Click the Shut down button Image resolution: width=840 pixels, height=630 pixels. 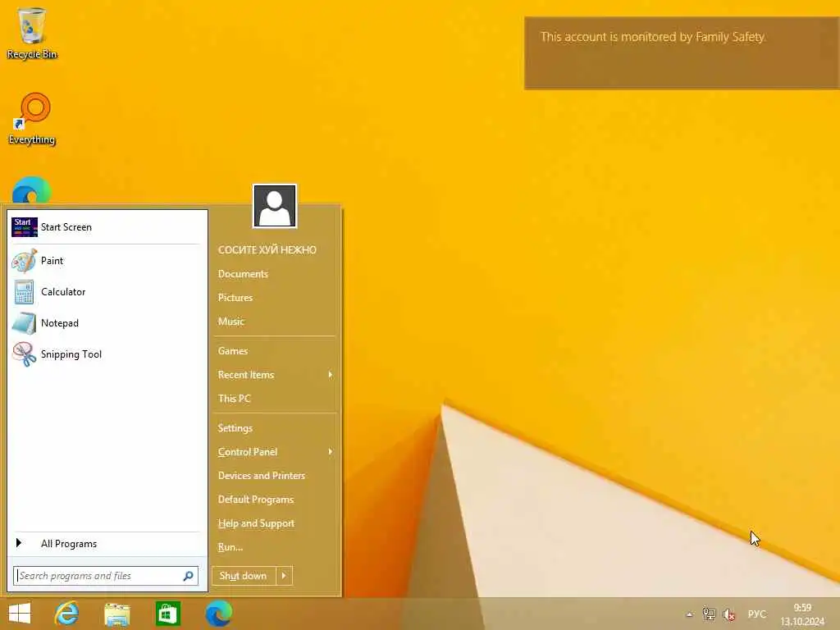[x=244, y=576]
